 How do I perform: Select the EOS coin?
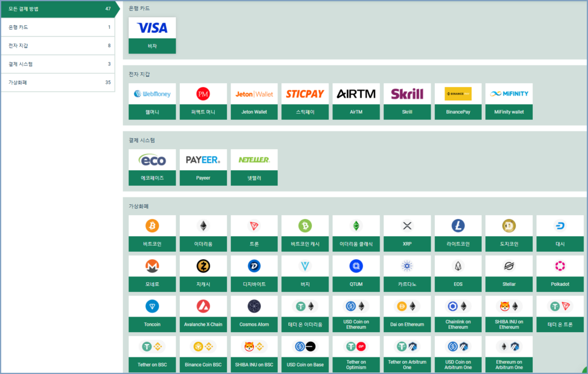458,274
